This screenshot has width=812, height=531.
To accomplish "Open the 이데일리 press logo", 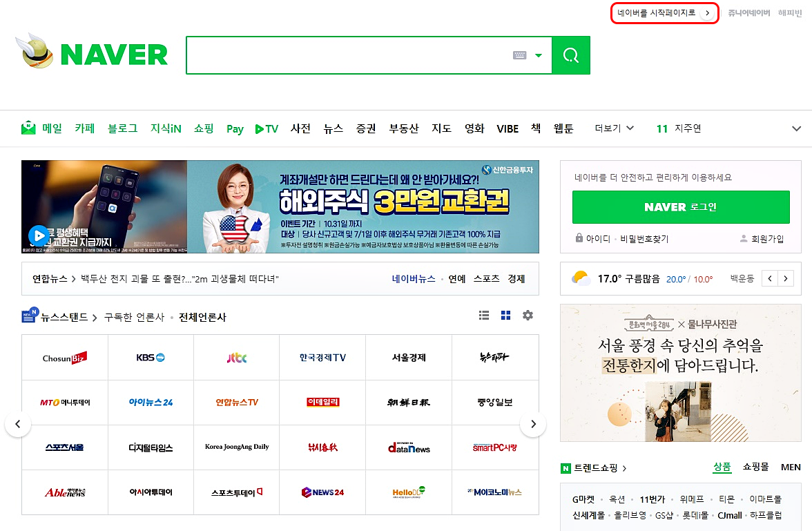I will [322, 403].
